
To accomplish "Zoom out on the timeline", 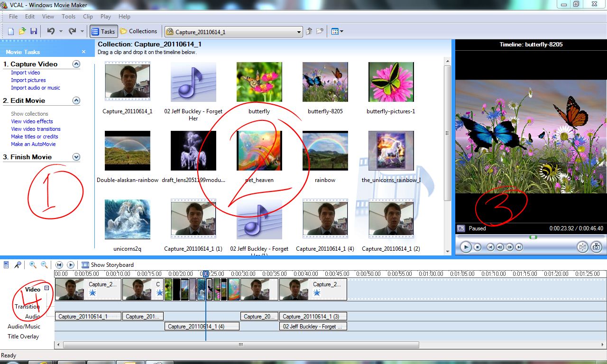I will (x=44, y=265).
